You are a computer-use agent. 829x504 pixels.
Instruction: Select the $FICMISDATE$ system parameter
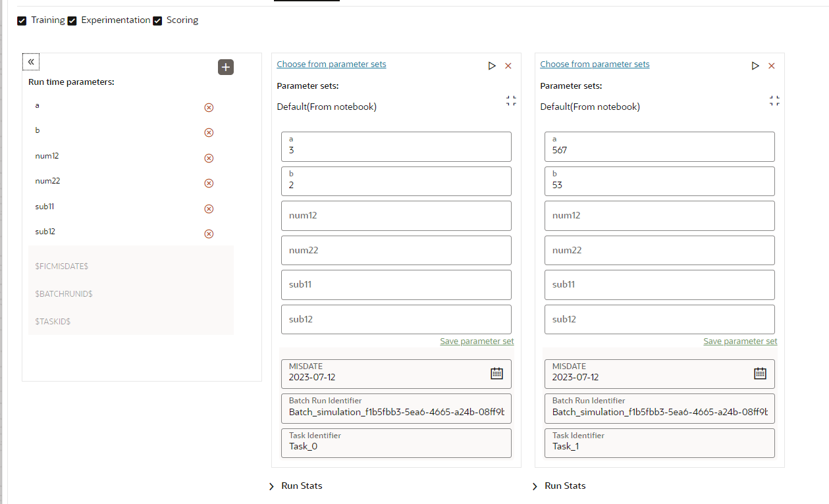point(62,266)
